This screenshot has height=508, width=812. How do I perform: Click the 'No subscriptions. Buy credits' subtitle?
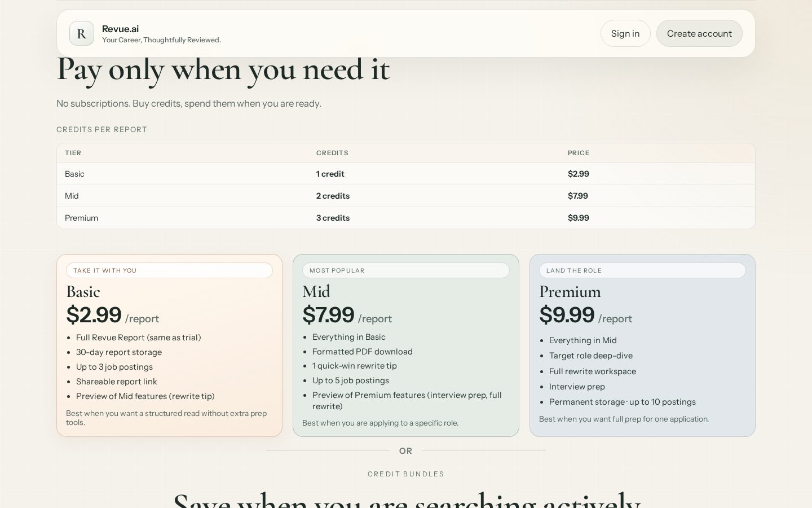tap(189, 103)
